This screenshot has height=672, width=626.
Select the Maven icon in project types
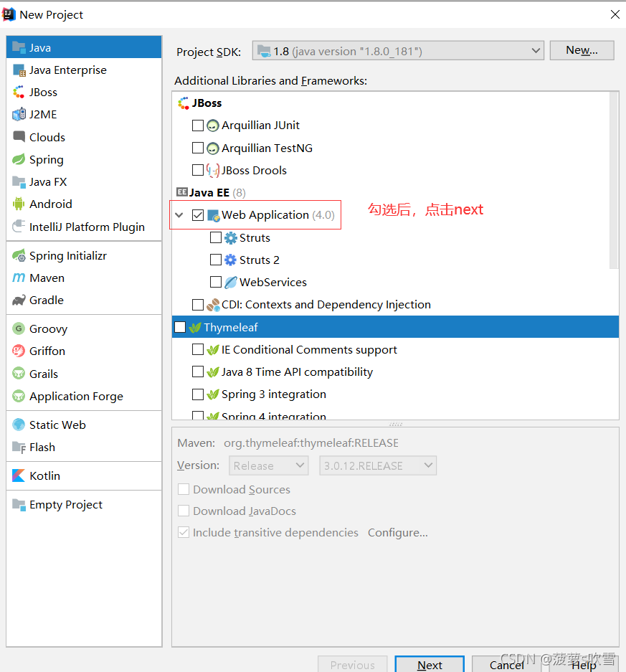click(x=19, y=278)
